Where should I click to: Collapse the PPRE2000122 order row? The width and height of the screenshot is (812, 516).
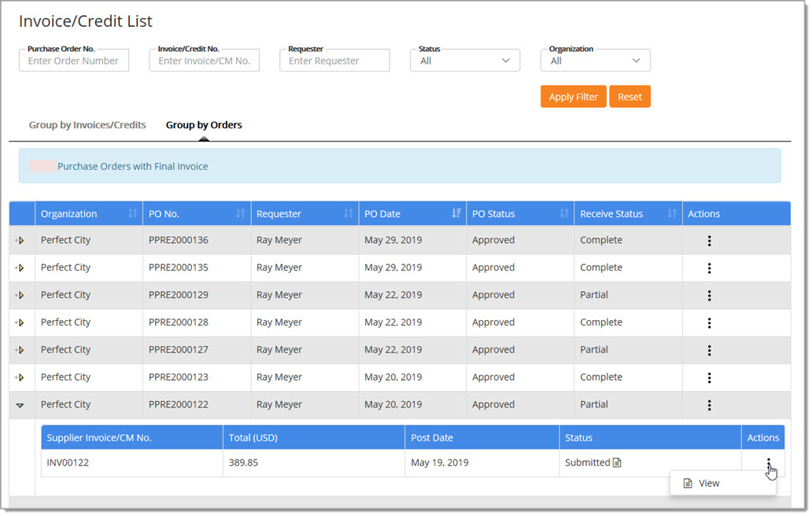pyautogui.click(x=21, y=404)
